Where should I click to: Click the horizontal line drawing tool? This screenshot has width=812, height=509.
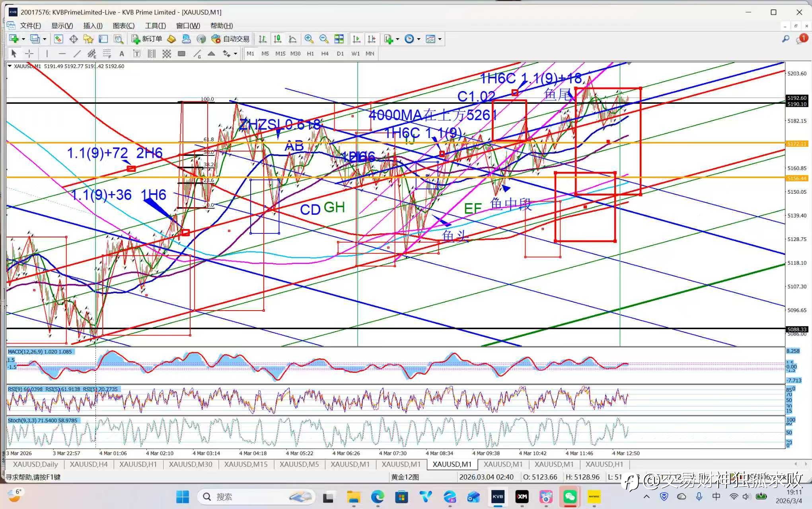click(62, 54)
